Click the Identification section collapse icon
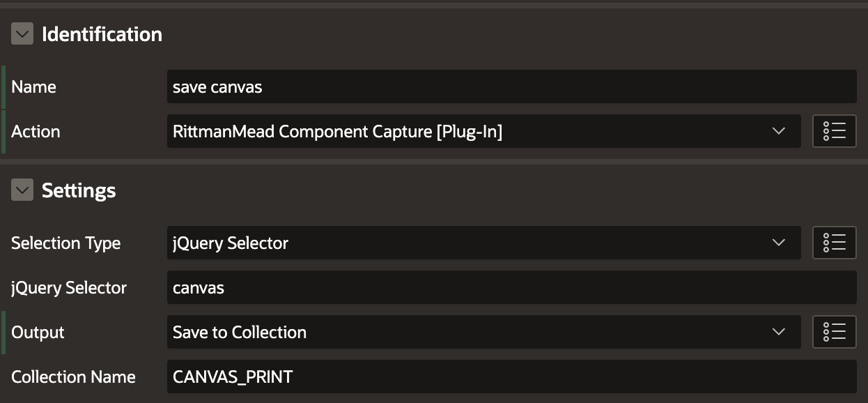Screen dimensions: 868x403 pos(22,33)
